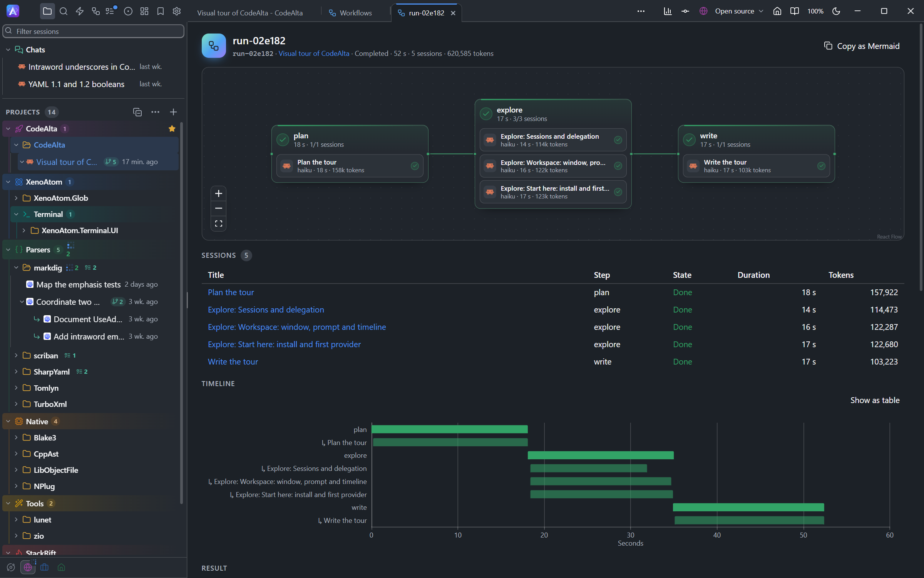Expand the scriban folder
This screenshot has height=578, width=924.
click(x=16, y=355)
